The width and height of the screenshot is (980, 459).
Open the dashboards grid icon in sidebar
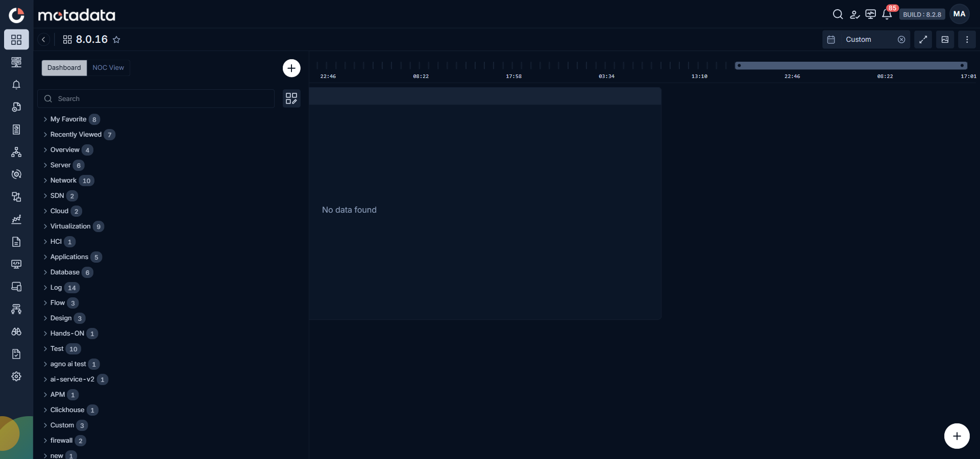(16, 39)
